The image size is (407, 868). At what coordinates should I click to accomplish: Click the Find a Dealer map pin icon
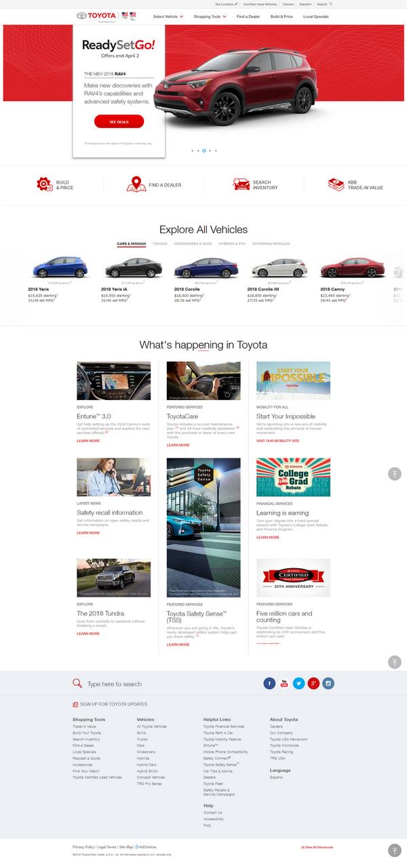click(x=136, y=184)
